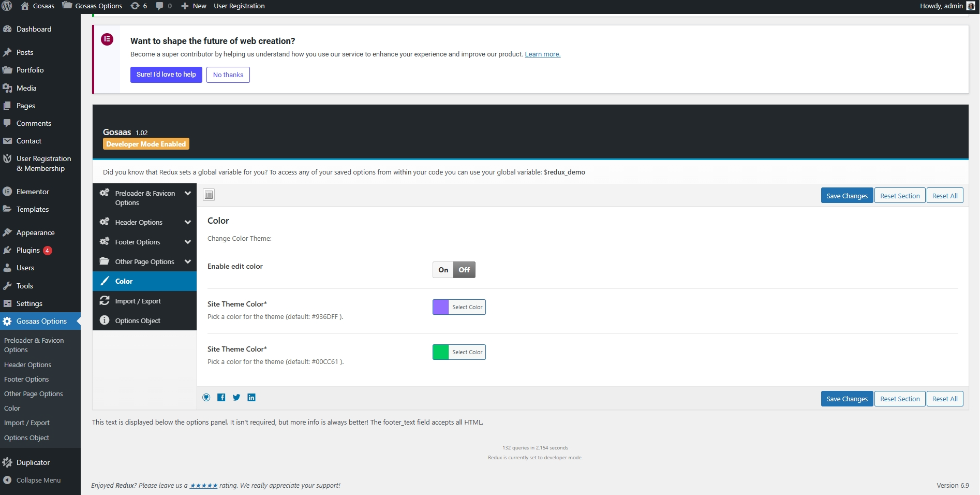The width and height of the screenshot is (980, 495).
Task: Click the top Save Changes button
Action: 847,196
